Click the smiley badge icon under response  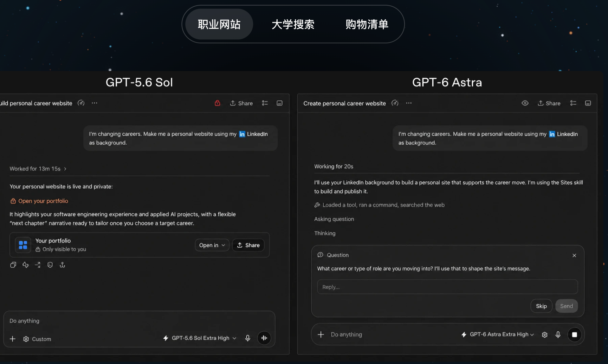(50, 265)
